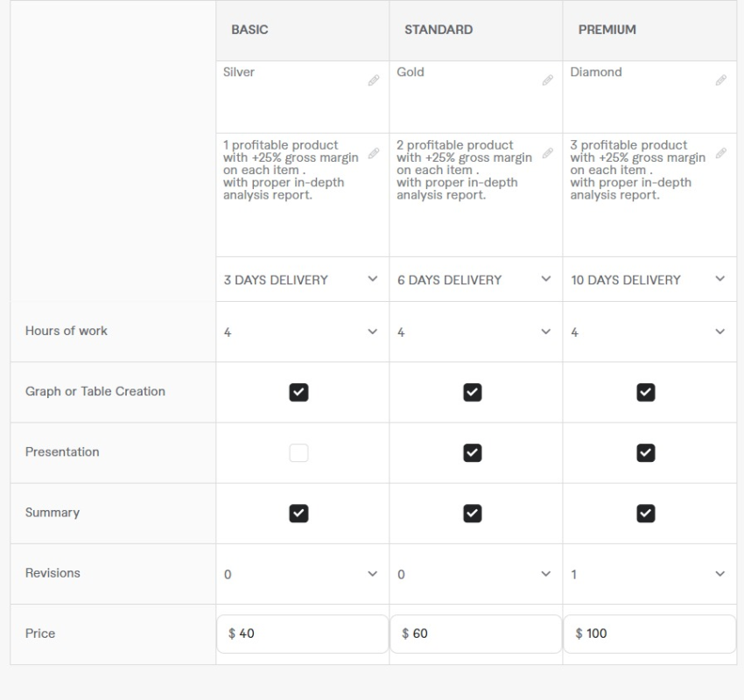
Task: Open the Hours of work dropdown for Basic
Action: (302, 332)
